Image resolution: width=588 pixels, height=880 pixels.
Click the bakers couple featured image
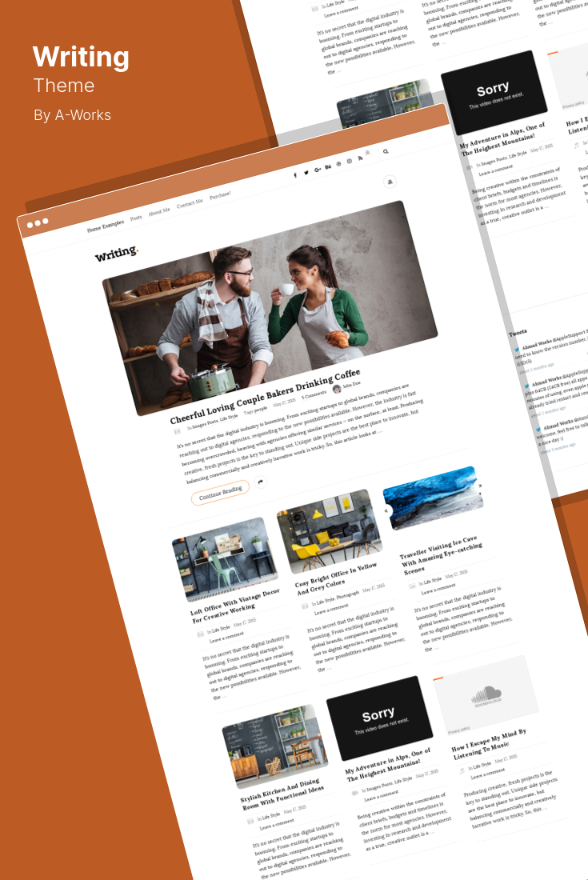270,307
